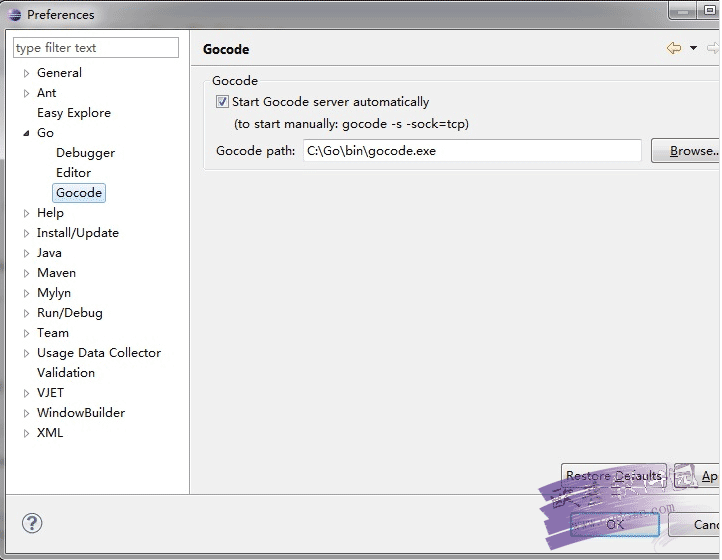Open the Debugger page under Go
The width and height of the screenshot is (722, 560).
point(85,153)
